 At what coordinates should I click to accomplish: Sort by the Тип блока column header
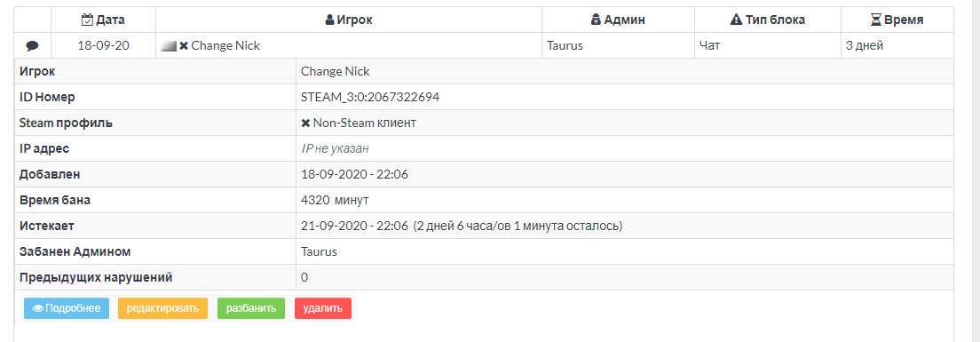[768, 20]
